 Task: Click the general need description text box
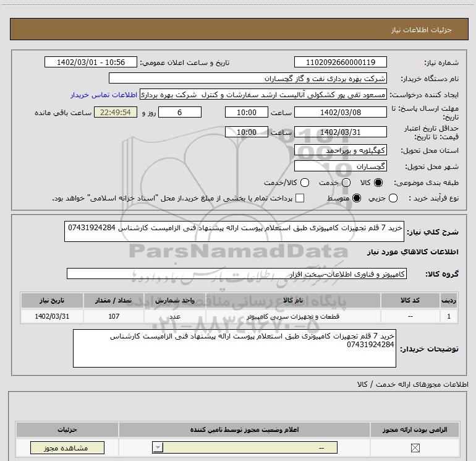(234, 231)
